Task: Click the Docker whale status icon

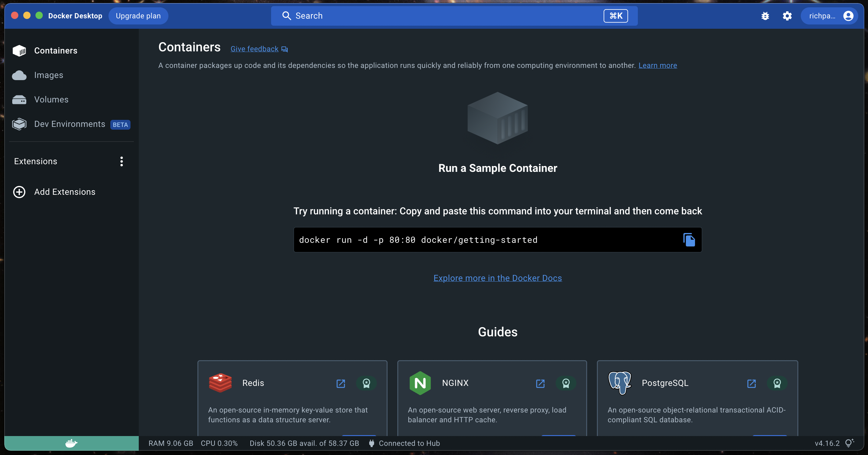Action: click(71, 443)
